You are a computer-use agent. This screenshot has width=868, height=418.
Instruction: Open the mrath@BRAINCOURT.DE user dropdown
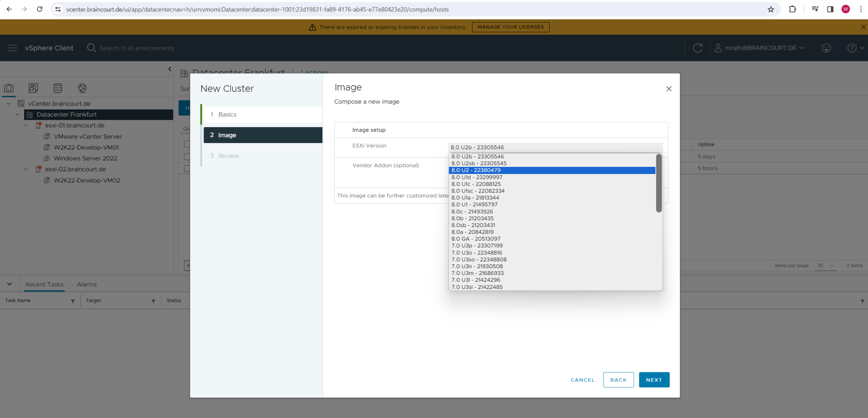[759, 48]
